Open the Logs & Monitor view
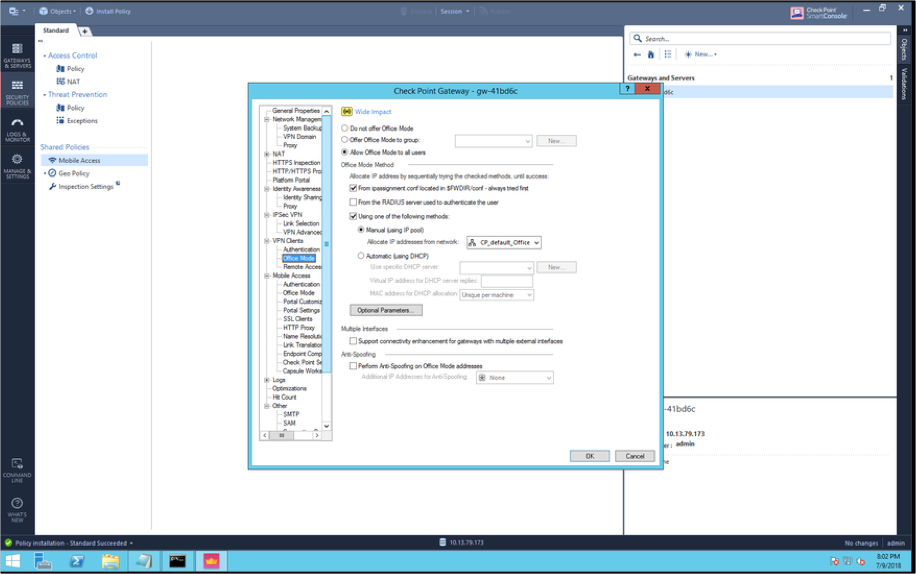 pos(17,128)
